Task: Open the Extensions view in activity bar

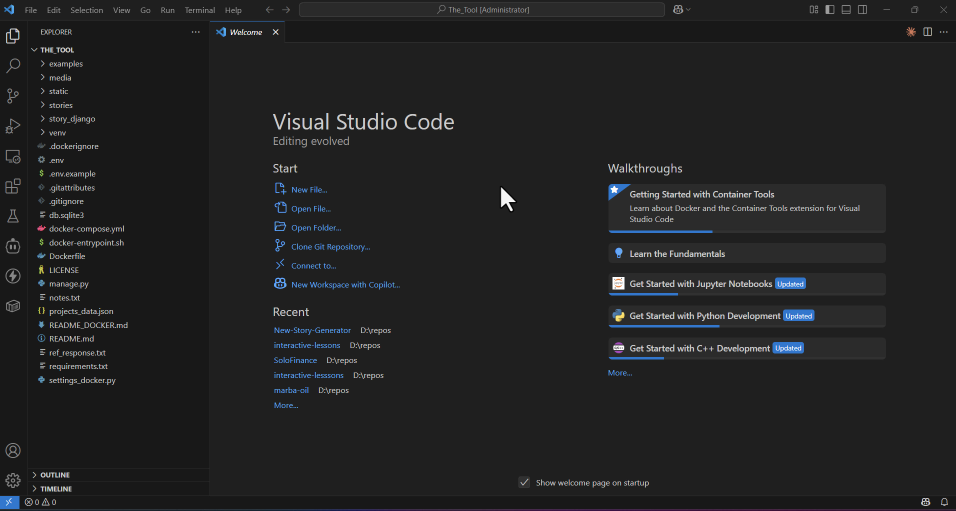Action: (13, 186)
